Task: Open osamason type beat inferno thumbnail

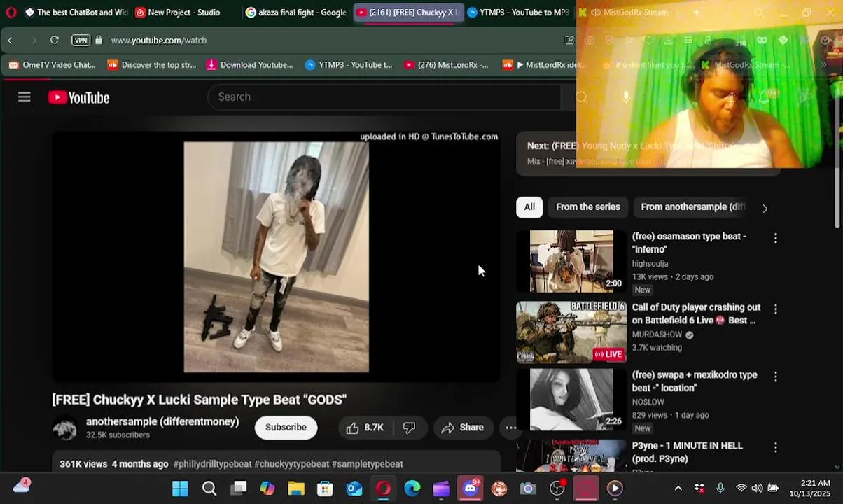Action: (571, 261)
